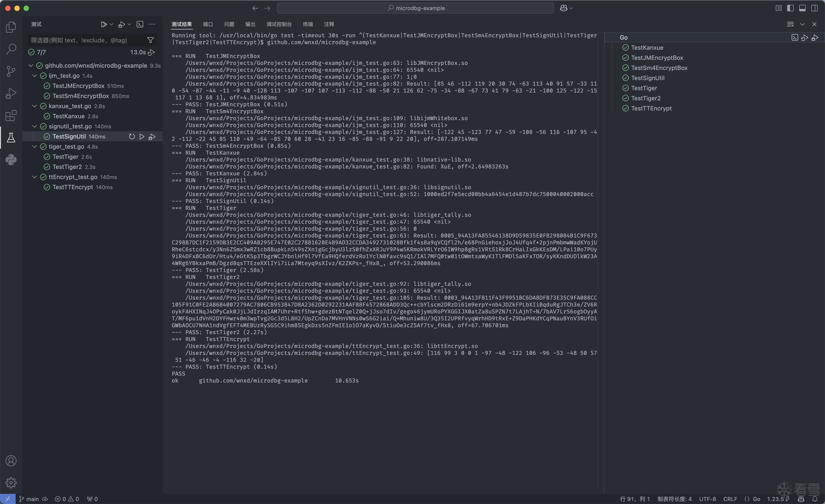Toggle the primary sidebar visibility control
This screenshot has width=825, height=504.
pos(791,8)
